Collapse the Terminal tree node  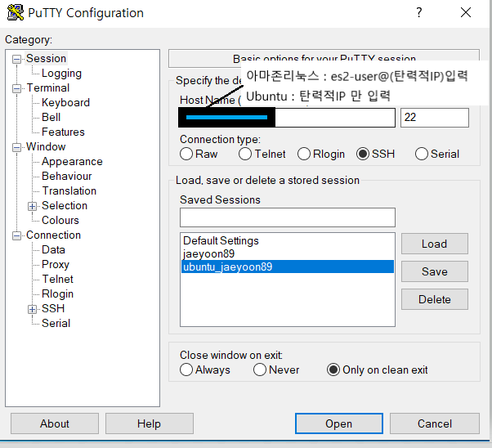(x=16, y=88)
